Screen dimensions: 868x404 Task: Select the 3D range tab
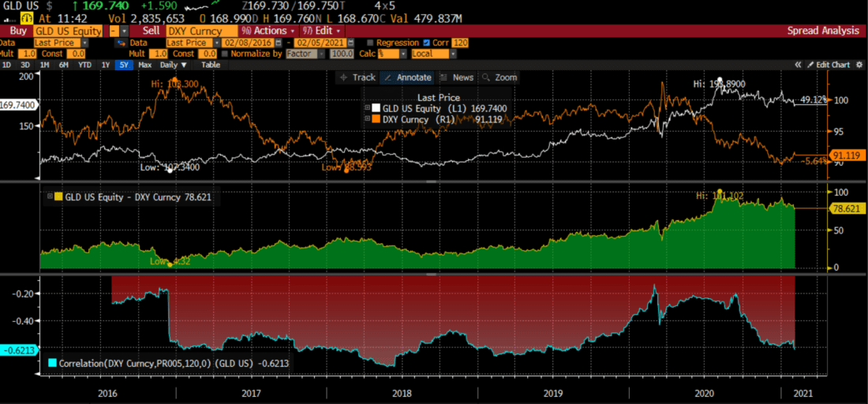point(25,65)
